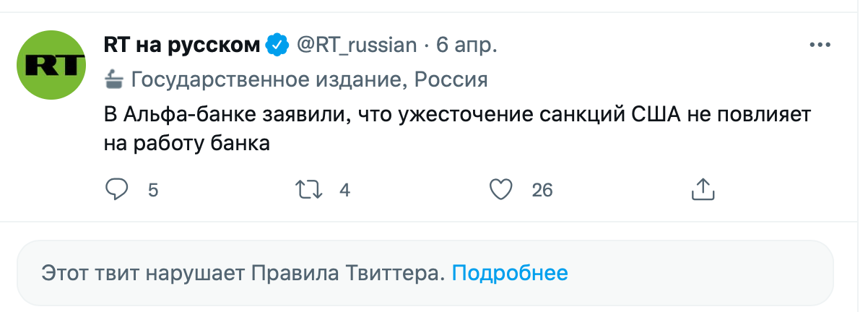Click the @RT_russian handle
868x312 pixels.
357,45
